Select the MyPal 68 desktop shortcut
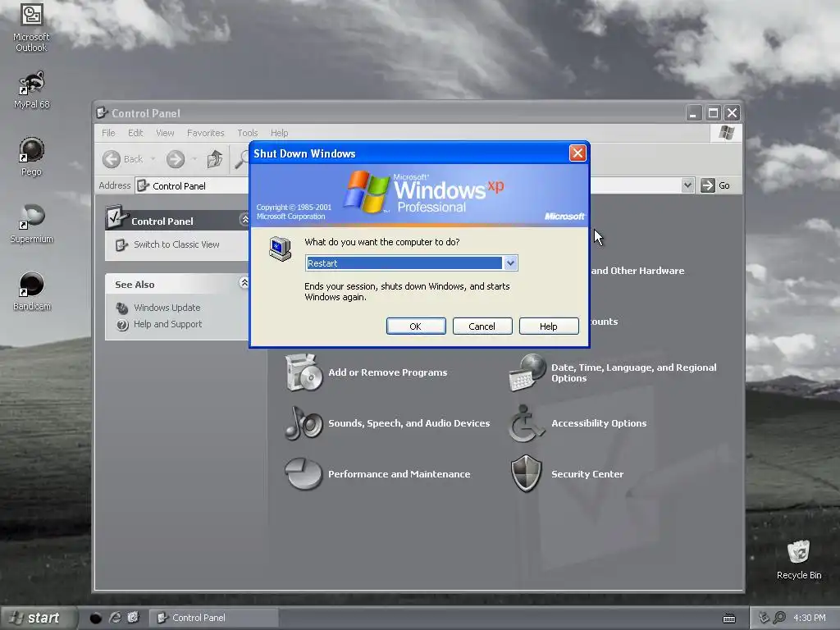The width and height of the screenshot is (840, 630). click(31, 90)
